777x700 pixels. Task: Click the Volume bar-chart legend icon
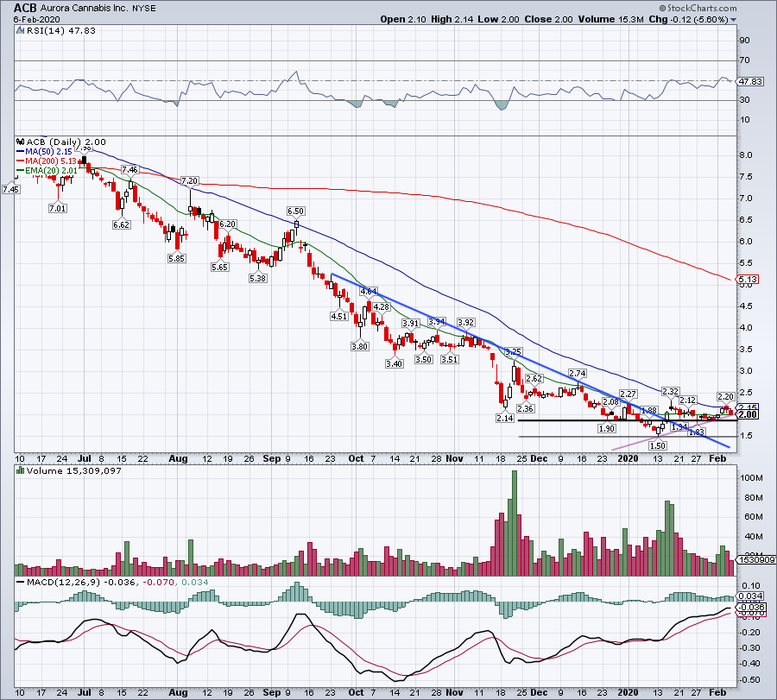[21, 470]
